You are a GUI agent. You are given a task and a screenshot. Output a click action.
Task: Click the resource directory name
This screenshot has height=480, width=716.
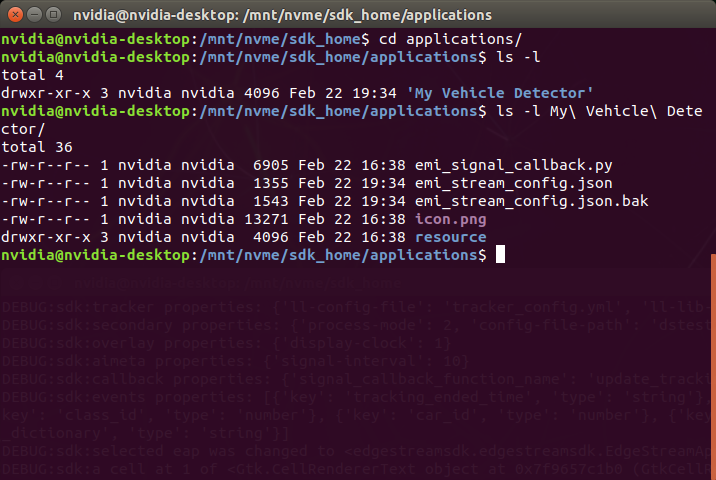(x=451, y=237)
